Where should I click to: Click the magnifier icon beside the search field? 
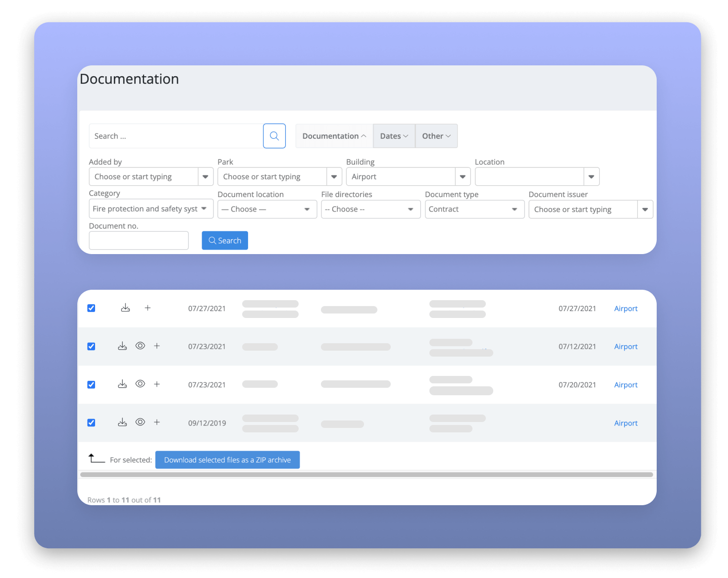coord(274,136)
